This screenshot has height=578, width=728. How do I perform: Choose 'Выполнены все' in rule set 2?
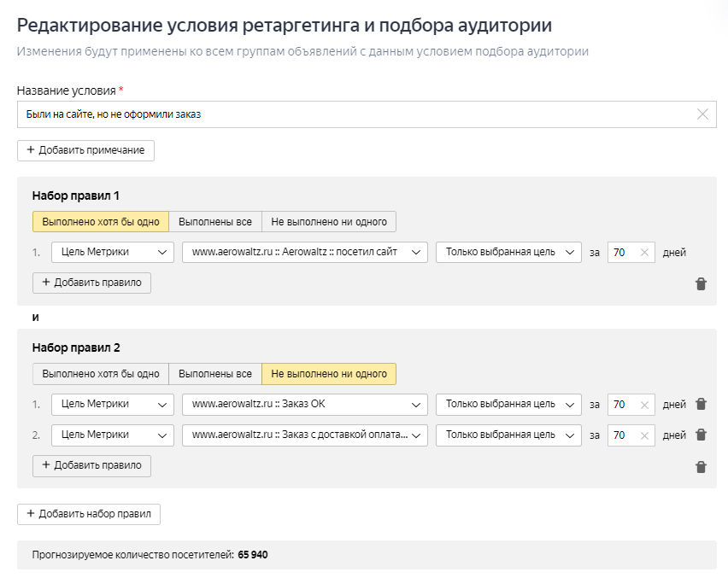click(x=215, y=374)
